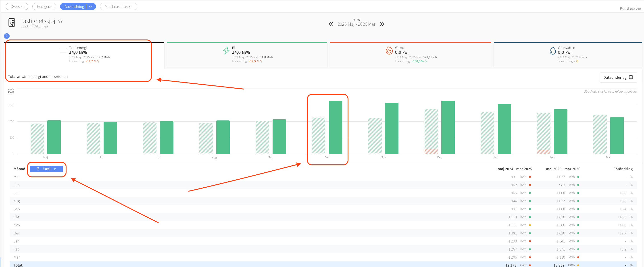Click the building icon beside Fastighetssjoj
The height and width of the screenshot is (267, 644).
(x=12, y=23)
